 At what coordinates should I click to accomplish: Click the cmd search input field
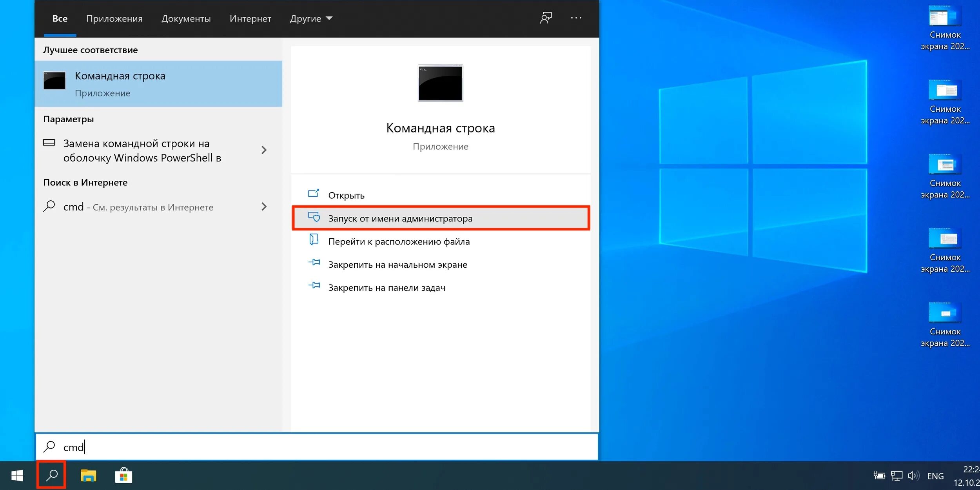314,447
